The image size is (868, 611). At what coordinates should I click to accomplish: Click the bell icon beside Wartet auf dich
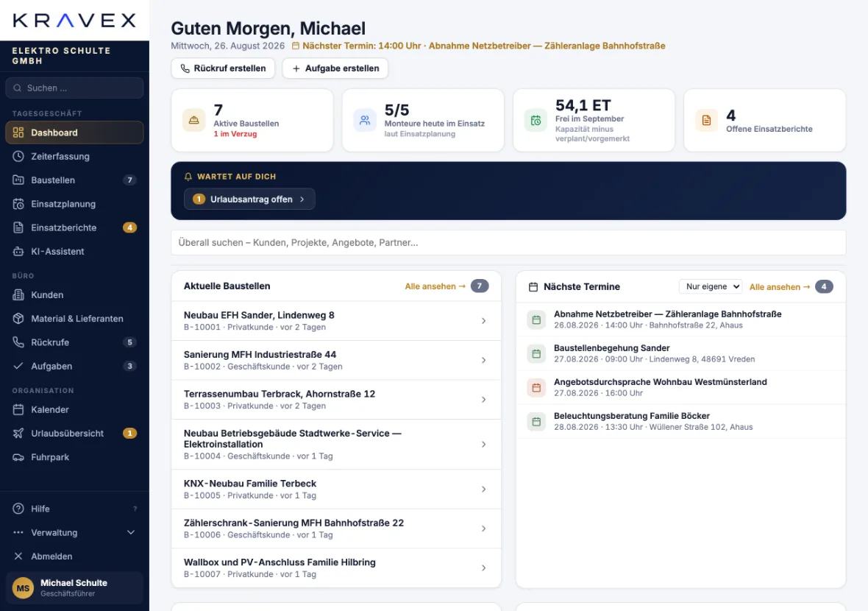[188, 177]
